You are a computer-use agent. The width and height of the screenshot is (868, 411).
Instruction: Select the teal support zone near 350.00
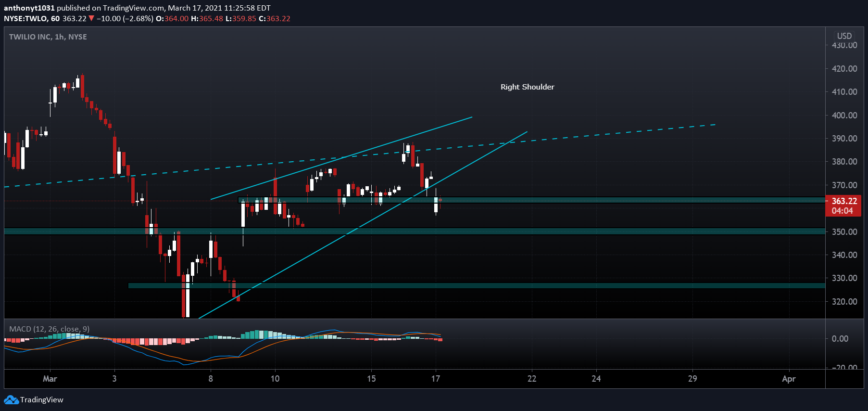point(415,231)
